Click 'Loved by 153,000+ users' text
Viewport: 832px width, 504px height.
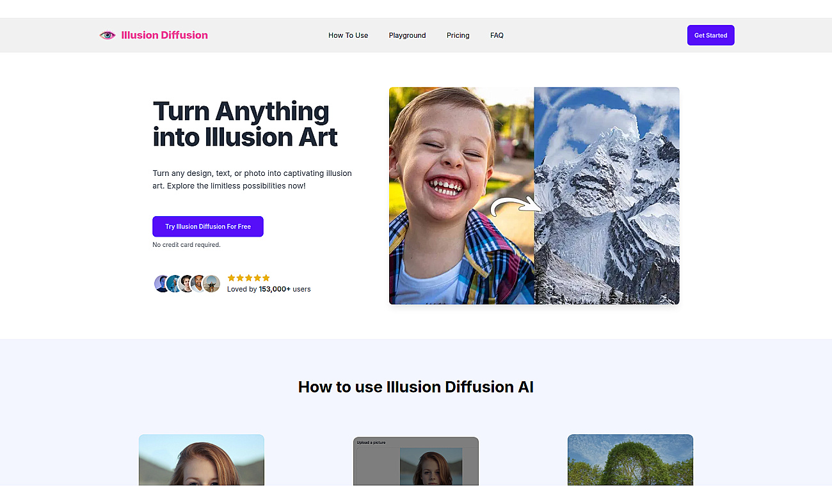[x=269, y=289]
